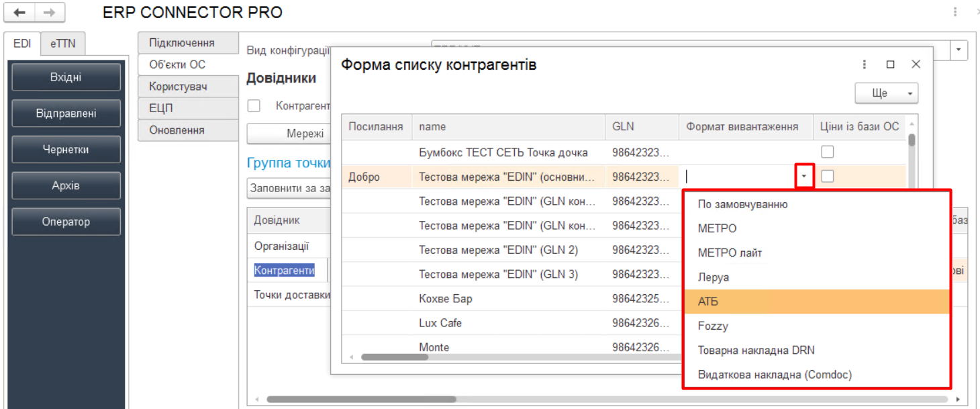Click the forward navigation arrow

pos(49,13)
